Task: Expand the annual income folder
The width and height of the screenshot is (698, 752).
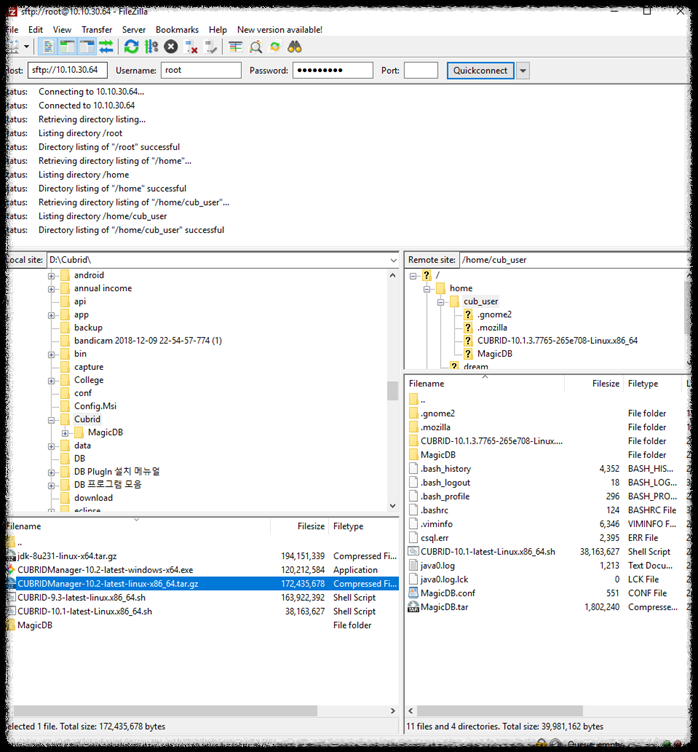Action: pyautogui.click(x=51, y=289)
